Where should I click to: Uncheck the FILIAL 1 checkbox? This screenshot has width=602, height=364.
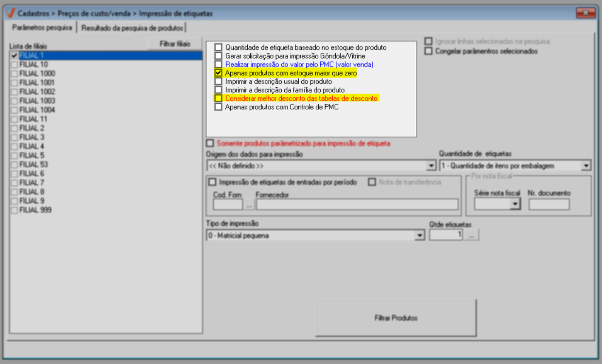(14, 55)
